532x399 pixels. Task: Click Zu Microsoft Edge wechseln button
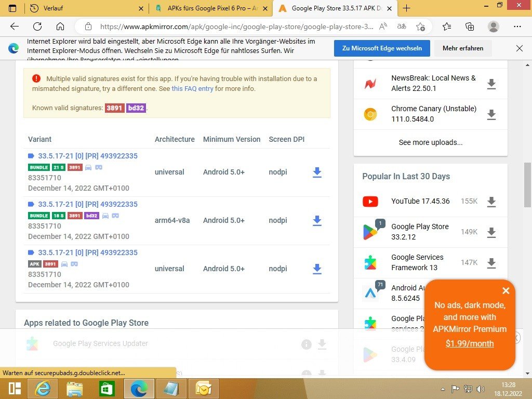pos(382,48)
